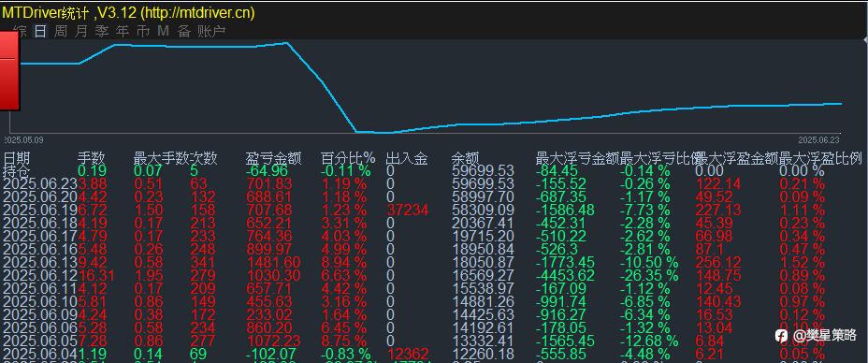Viewport: 868px width, 363px height.
Task: Switch to the 年 yearly statistics tab
Action: (x=123, y=31)
